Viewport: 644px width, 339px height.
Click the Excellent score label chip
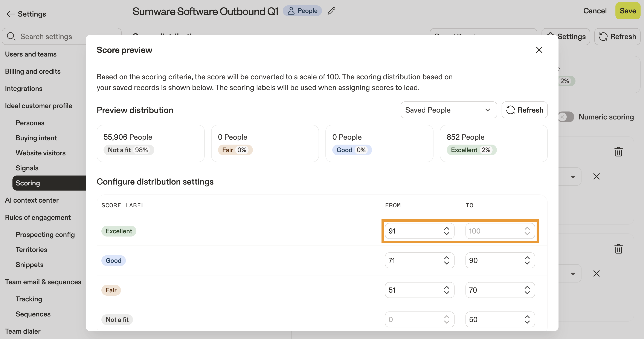point(119,231)
